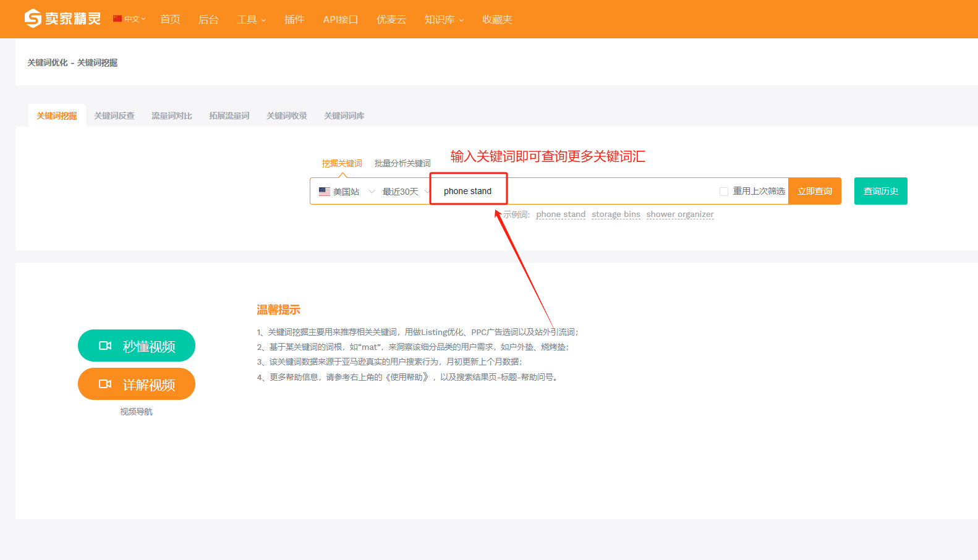The width and height of the screenshot is (978, 560).
Task: Click the China flag icon
Action: 117,19
